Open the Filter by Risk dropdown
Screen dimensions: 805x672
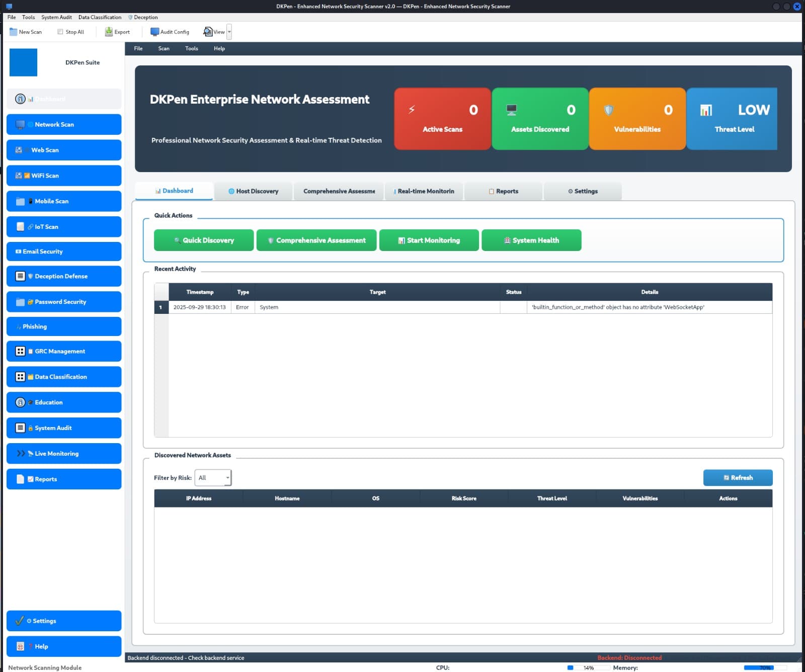click(x=212, y=477)
